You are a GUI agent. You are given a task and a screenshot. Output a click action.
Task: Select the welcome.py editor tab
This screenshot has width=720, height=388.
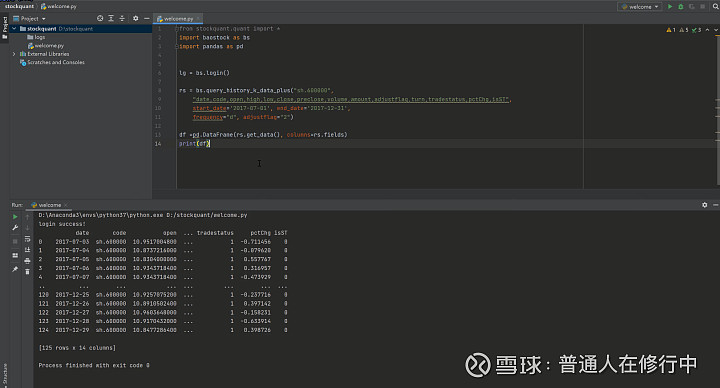(175, 19)
